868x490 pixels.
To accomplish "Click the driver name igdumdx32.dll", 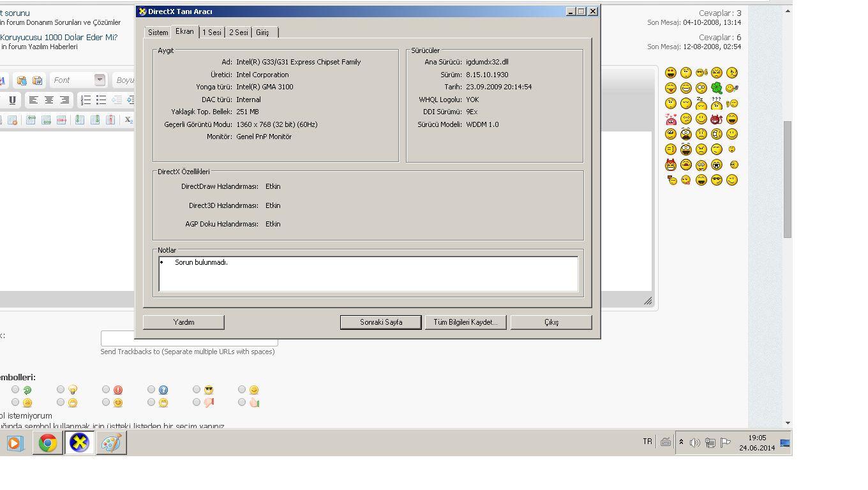I will point(487,62).
